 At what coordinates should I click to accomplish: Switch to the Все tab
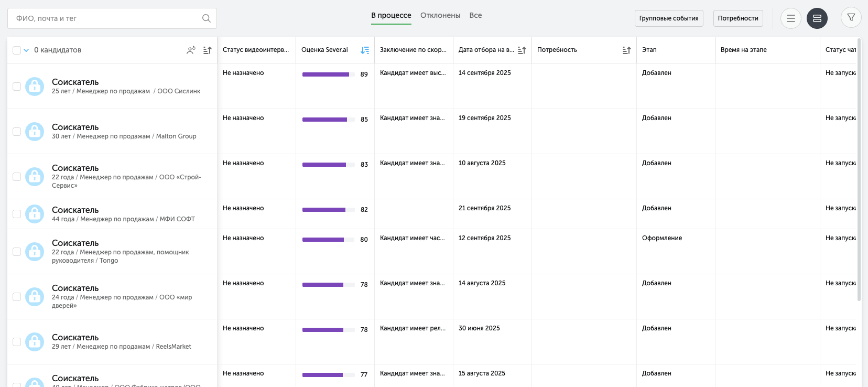(x=475, y=16)
